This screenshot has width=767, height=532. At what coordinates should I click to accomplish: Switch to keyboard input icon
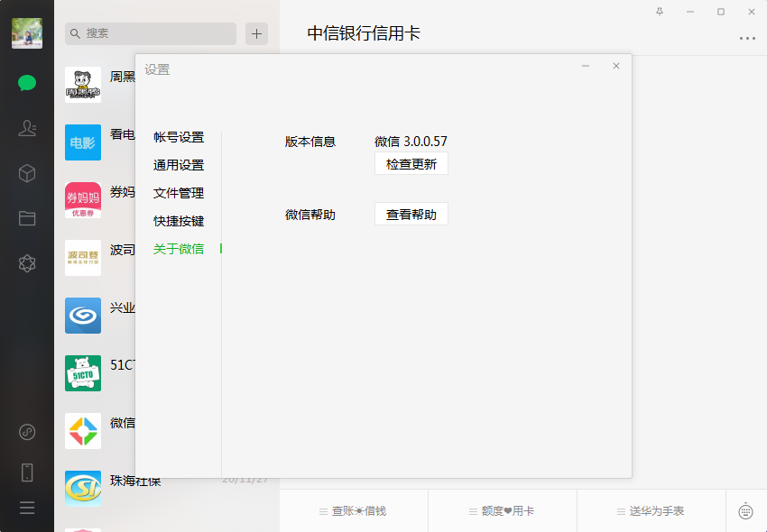coord(745,511)
